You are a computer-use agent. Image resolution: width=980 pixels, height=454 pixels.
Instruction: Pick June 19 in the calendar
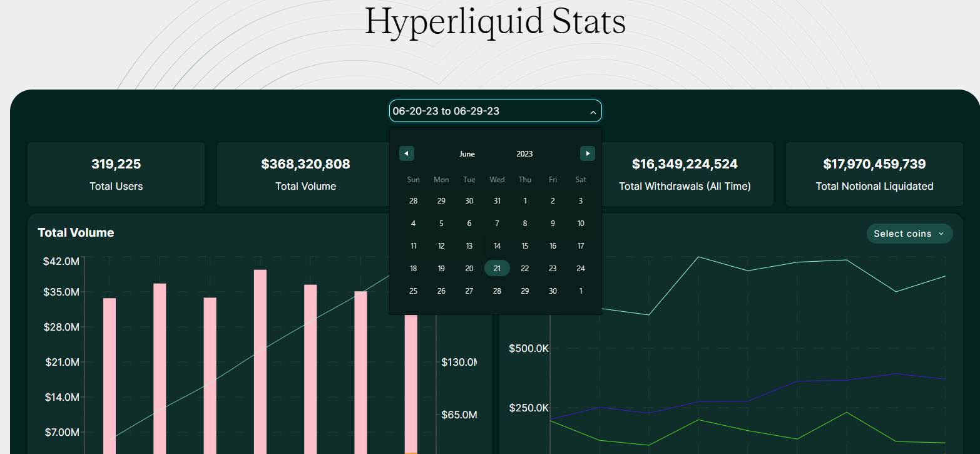click(441, 268)
